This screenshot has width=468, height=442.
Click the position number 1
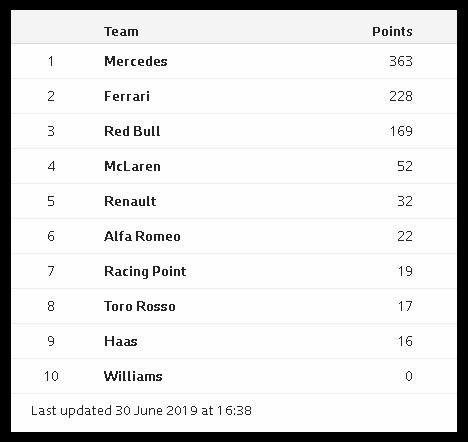tap(51, 61)
